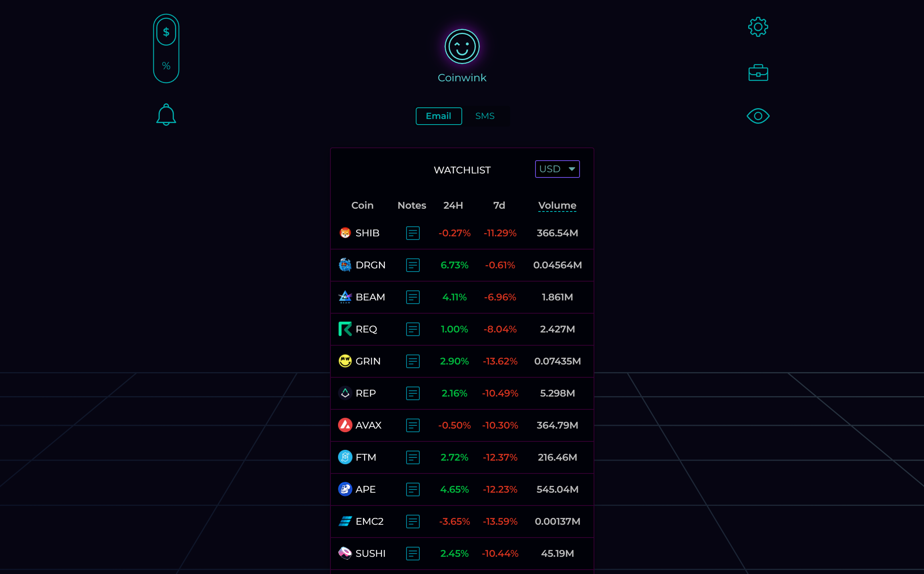The width and height of the screenshot is (924, 574).
Task: Open notes icon for SUSHI
Action: (413, 554)
